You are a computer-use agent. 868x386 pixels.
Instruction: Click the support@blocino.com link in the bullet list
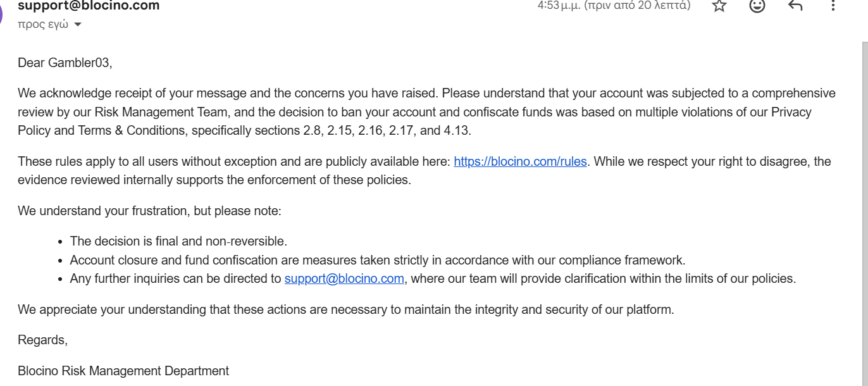(344, 278)
